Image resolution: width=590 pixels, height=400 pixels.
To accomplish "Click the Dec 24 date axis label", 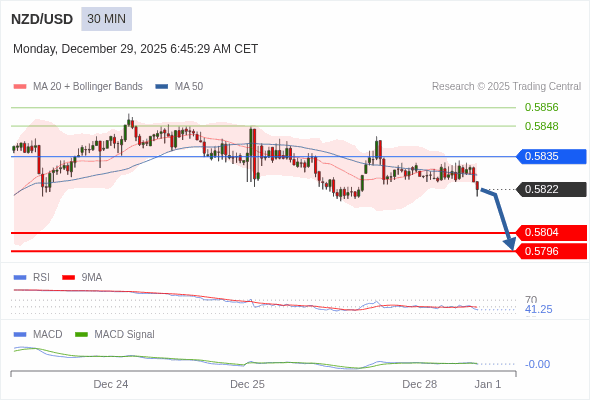I will point(111,384).
